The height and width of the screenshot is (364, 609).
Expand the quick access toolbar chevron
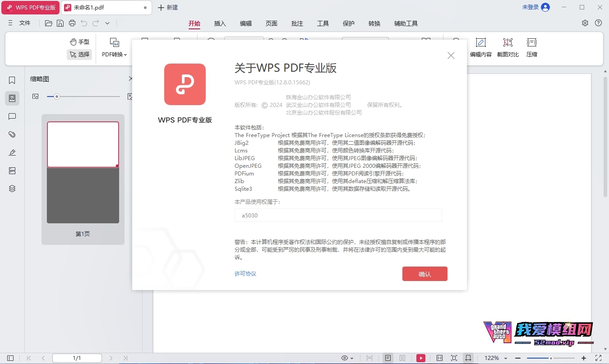[107, 23]
